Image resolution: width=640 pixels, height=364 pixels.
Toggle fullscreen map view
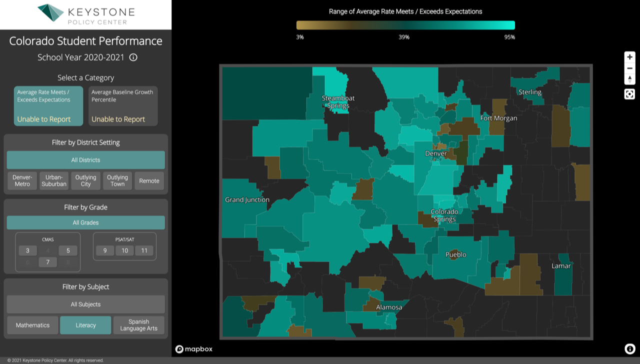point(629,94)
